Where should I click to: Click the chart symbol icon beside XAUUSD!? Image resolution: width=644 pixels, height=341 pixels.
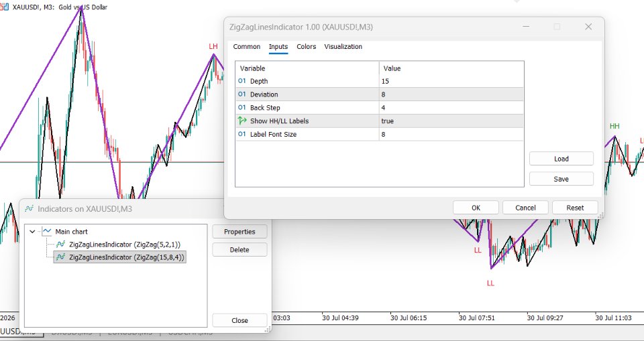(5, 7)
